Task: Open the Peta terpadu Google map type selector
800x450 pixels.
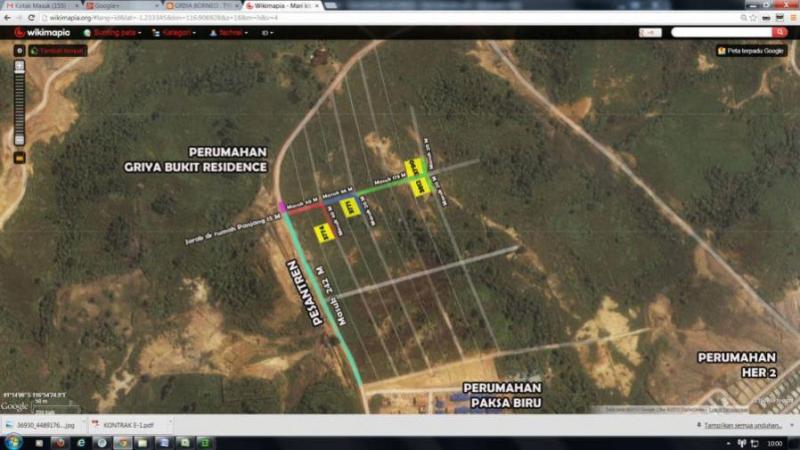Action: point(751,50)
